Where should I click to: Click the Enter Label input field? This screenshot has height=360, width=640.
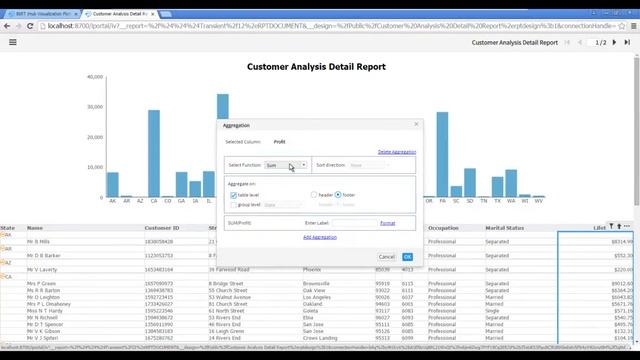(x=355, y=223)
